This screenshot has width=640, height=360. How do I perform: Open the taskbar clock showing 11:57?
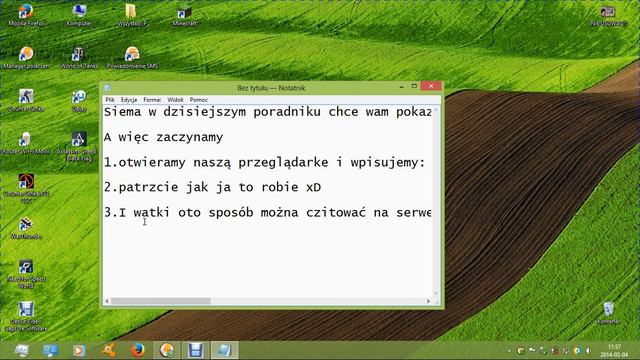(x=614, y=351)
